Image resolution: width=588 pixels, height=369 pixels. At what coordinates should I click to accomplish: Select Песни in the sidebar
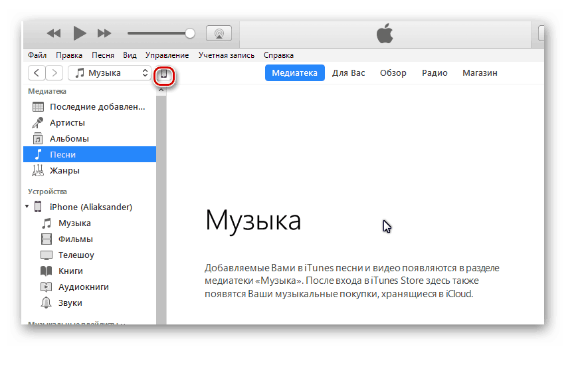(x=90, y=154)
